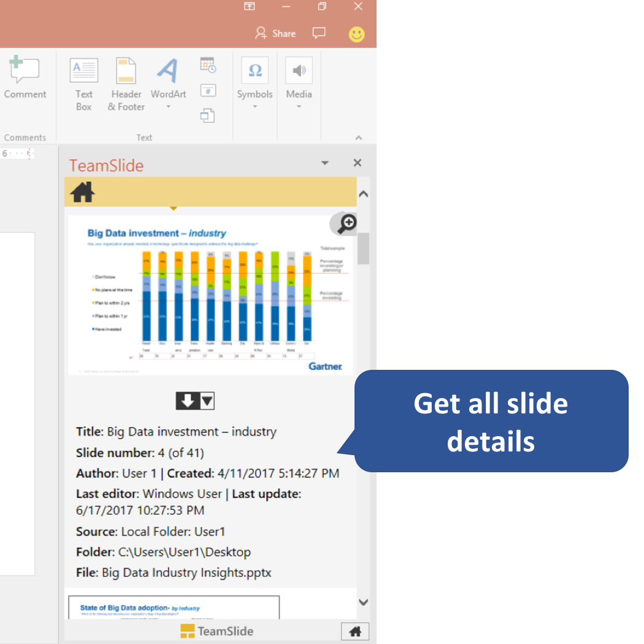Click the TeamSlide pane title
This screenshot has width=644, height=644.
coord(106,166)
